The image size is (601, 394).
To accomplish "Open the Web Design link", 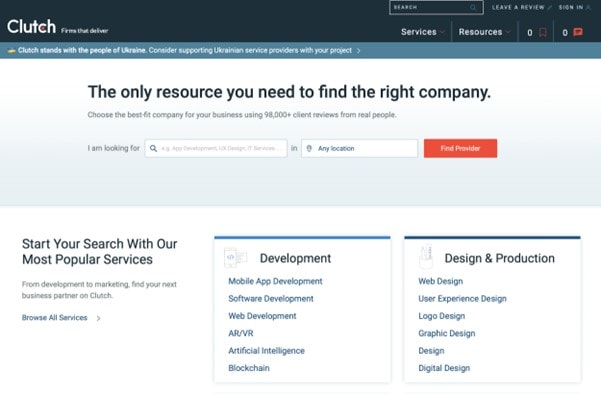I will pos(440,281).
